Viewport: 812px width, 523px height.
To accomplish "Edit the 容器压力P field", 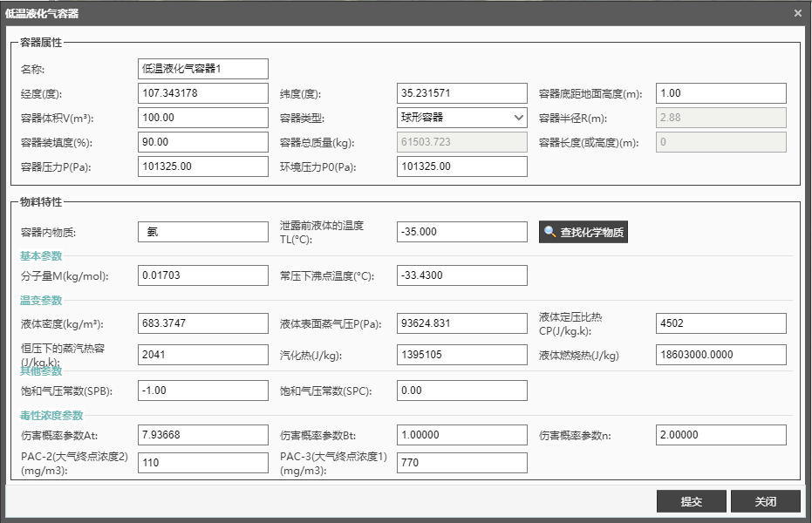I will (203, 166).
